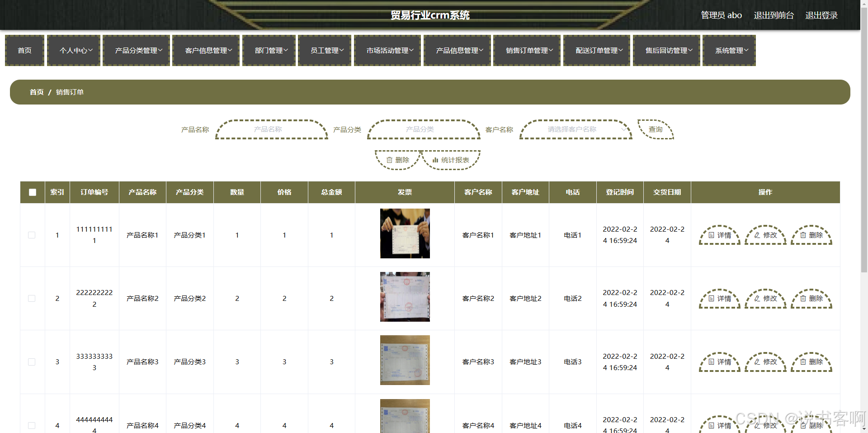The width and height of the screenshot is (868, 433).
Task: Click the 修改 pencil icon in row 1
Action: point(757,235)
